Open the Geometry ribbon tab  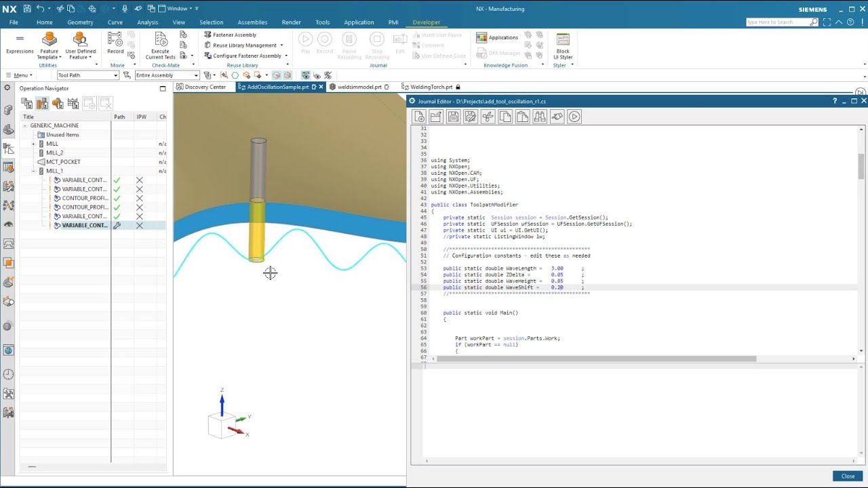(80, 22)
